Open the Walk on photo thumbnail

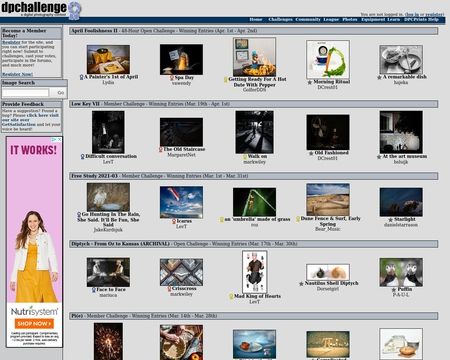254,132
